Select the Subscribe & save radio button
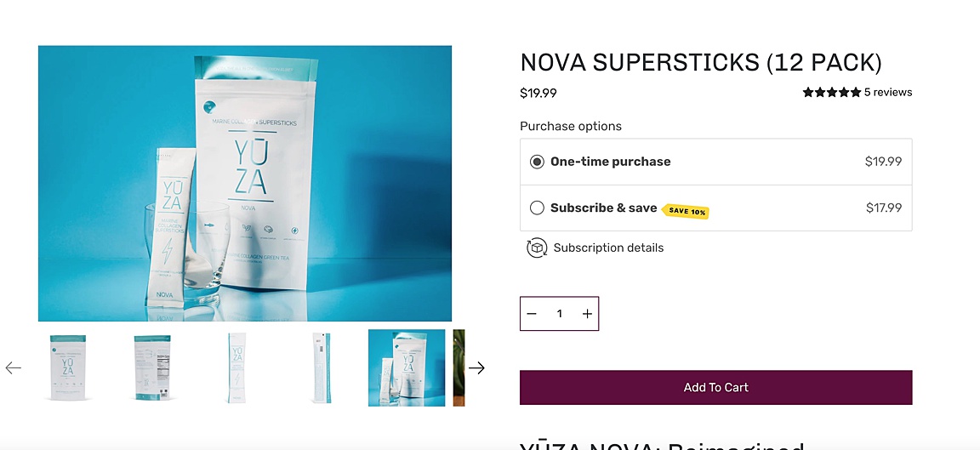 [537, 208]
